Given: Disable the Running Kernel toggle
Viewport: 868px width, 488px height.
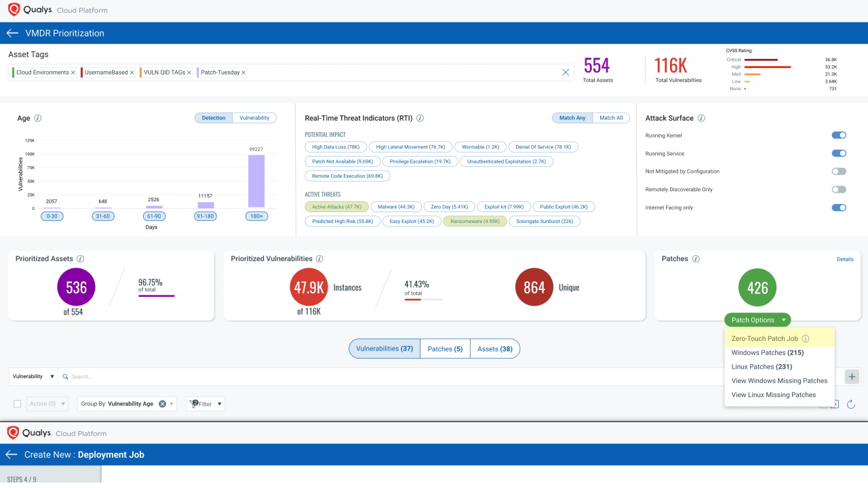Looking at the screenshot, I should pos(839,135).
